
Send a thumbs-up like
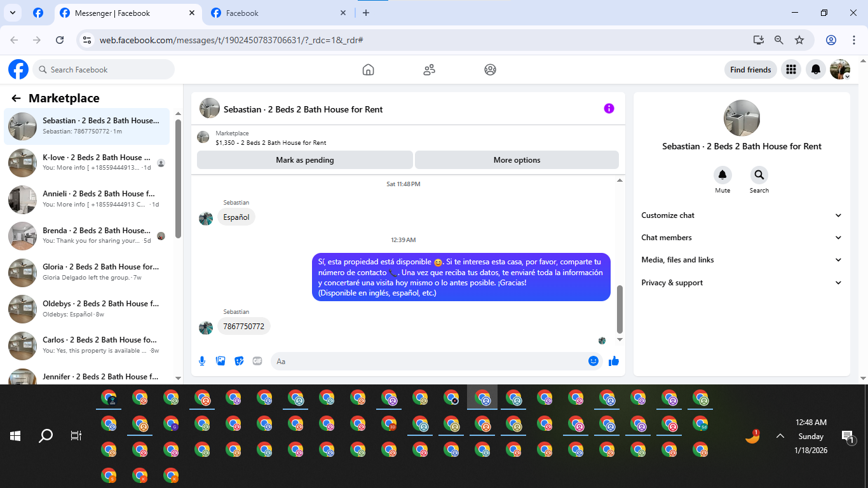614,361
